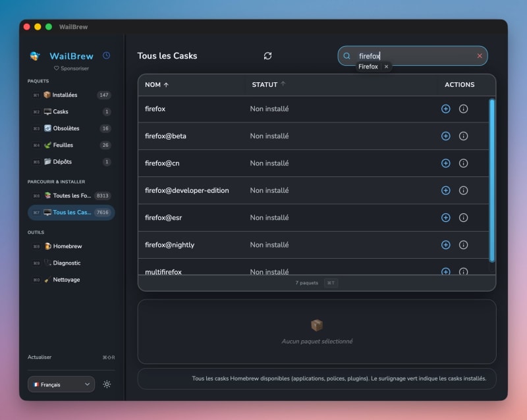Viewport: 527px width, 420px height.
Task: Select the firefox@nightly row name
Action: tap(169, 245)
